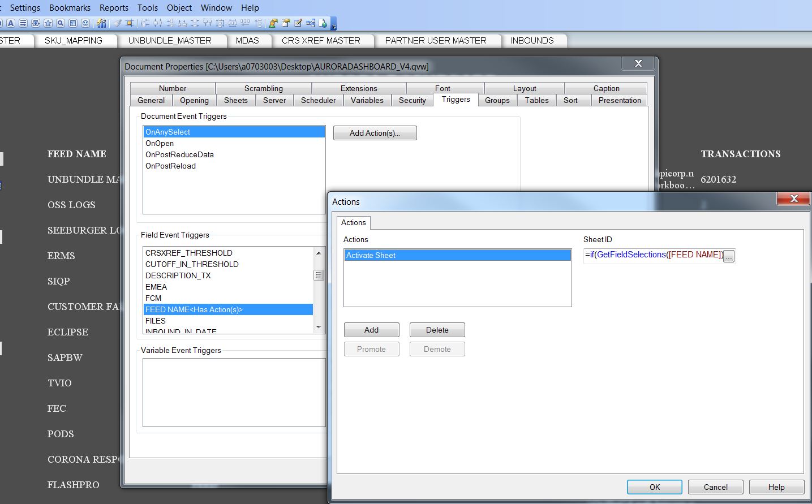
Task: Click Add in the Actions dialog
Action: tap(371, 330)
